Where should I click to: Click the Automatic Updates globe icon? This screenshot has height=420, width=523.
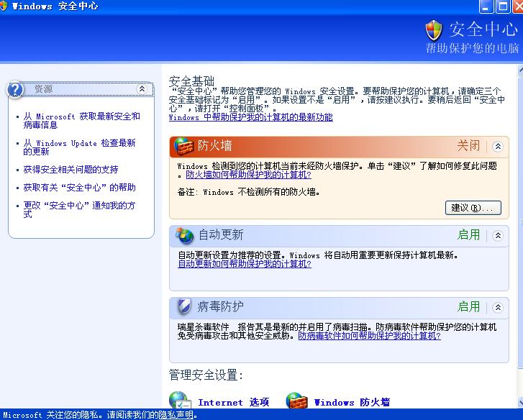184,235
